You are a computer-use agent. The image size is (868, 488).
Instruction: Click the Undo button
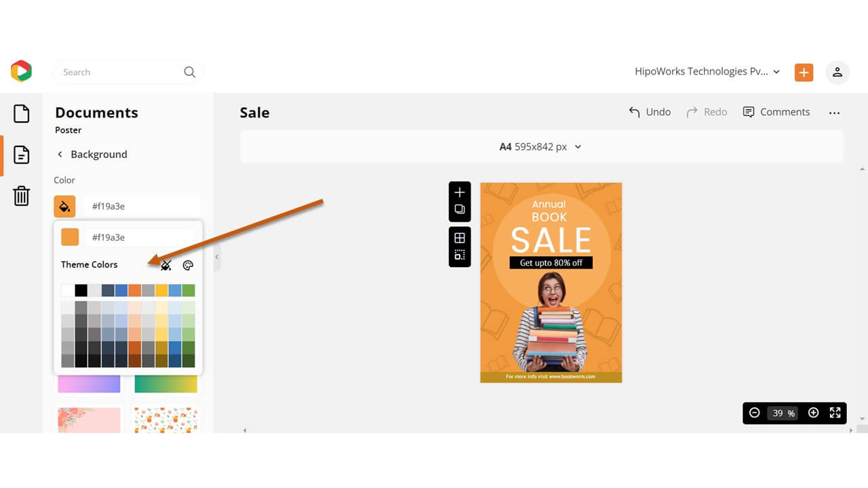649,112
